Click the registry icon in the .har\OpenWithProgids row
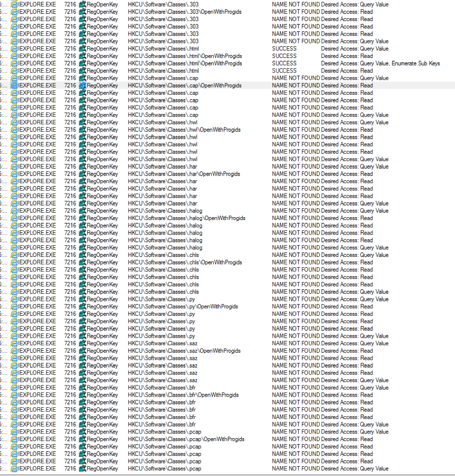455x476 pixels. (83, 174)
